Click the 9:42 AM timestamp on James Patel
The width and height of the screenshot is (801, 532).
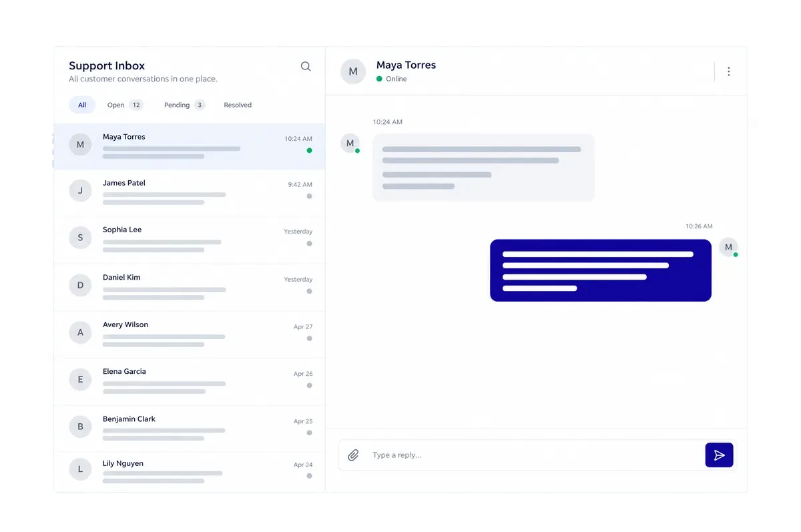point(300,184)
